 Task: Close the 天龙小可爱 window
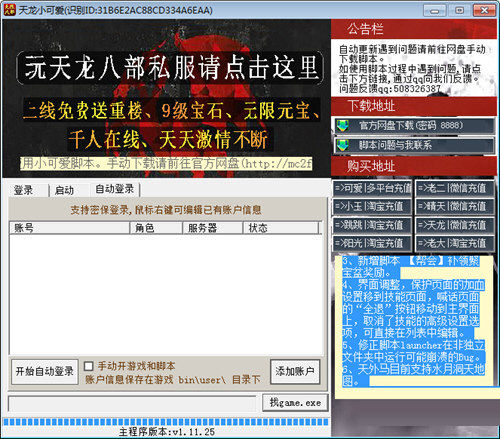(484, 11)
